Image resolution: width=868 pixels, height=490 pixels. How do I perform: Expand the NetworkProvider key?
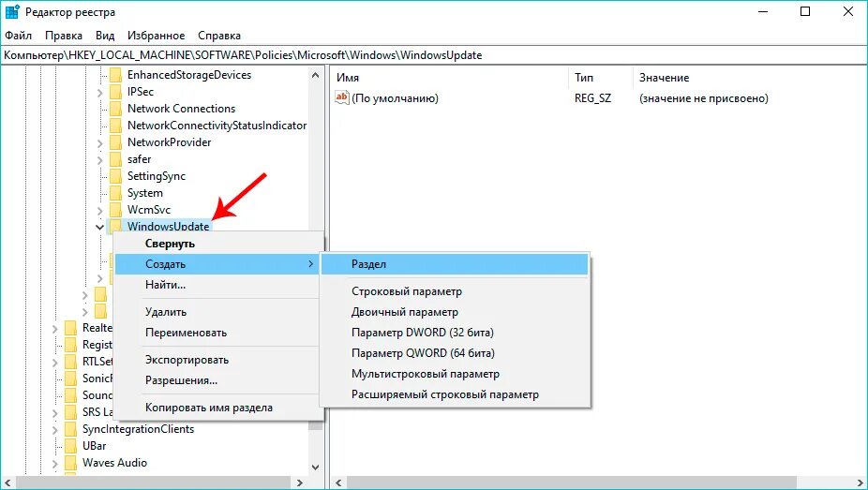[100, 143]
